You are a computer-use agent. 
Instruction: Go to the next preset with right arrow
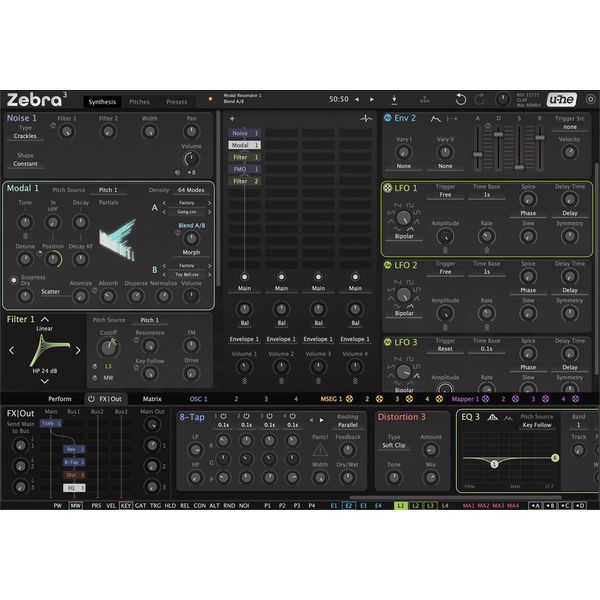372,100
